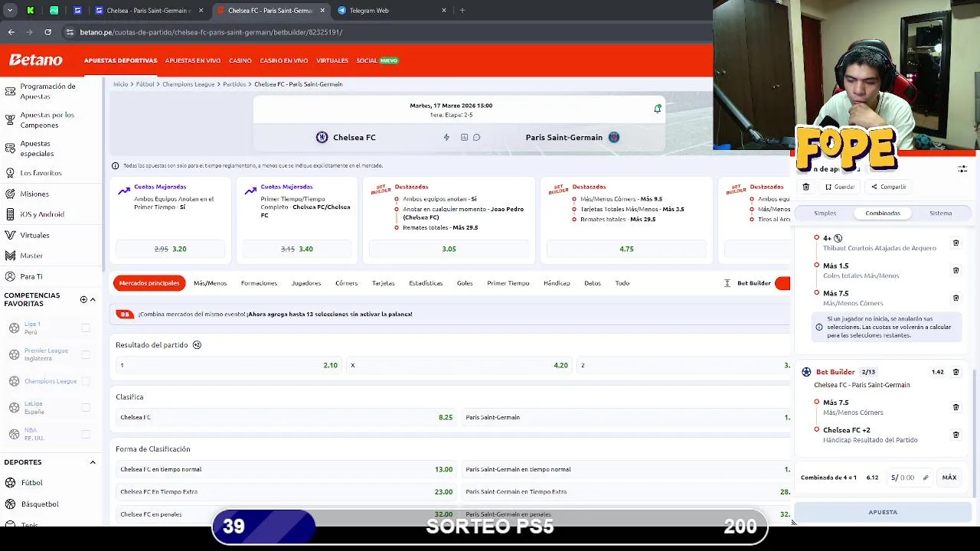
Task: Toggle the Bet Builder switch
Action: click(x=782, y=283)
